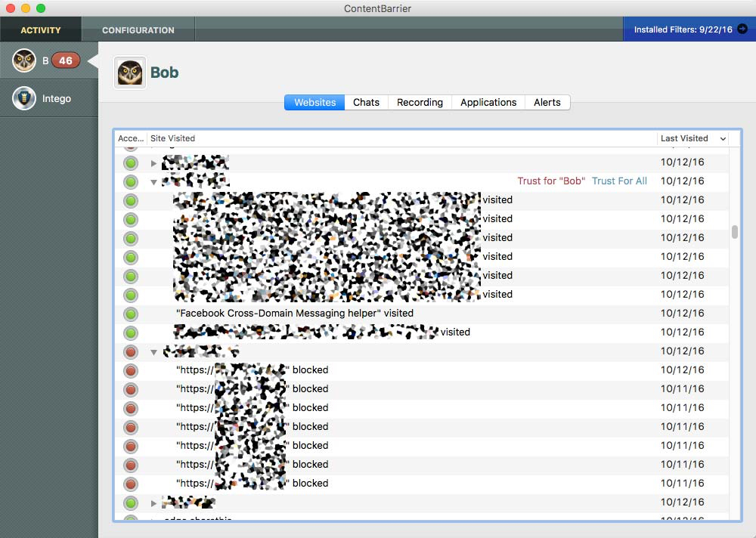756x538 pixels.
Task: Click the vertical scrollbar thumb of the site list
Action: pyautogui.click(x=734, y=232)
